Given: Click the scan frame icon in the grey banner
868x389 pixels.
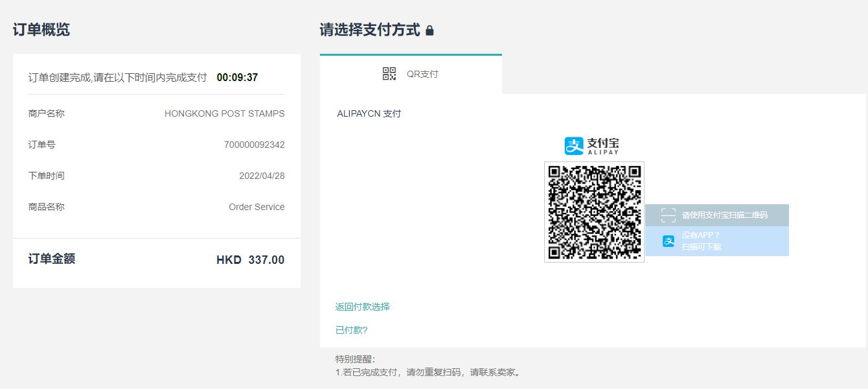Looking at the screenshot, I should pos(668,215).
